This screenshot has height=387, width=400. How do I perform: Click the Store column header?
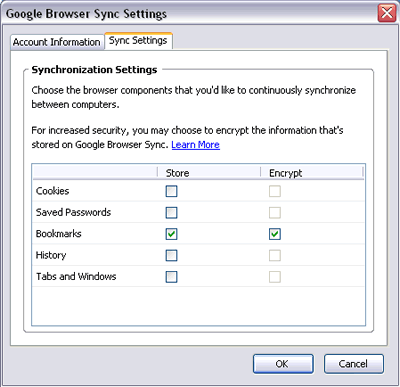tap(209, 173)
